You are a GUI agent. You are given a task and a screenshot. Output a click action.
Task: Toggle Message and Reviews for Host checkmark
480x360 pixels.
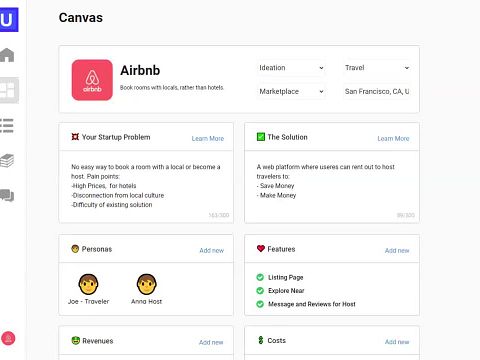pyautogui.click(x=260, y=304)
